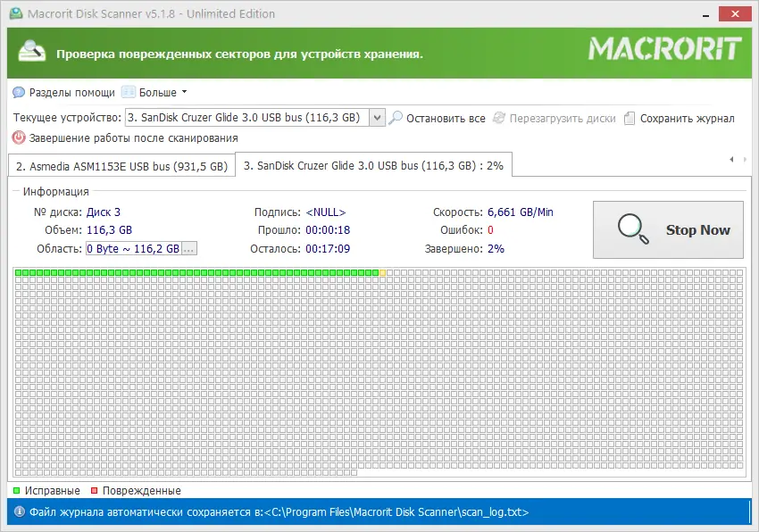The image size is (759, 532).
Task: Click the save log document icon
Action: [630, 118]
